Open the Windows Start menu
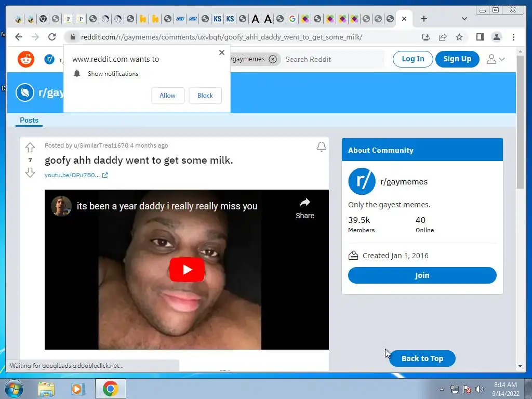The height and width of the screenshot is (399, 532). tap(14, 389)
